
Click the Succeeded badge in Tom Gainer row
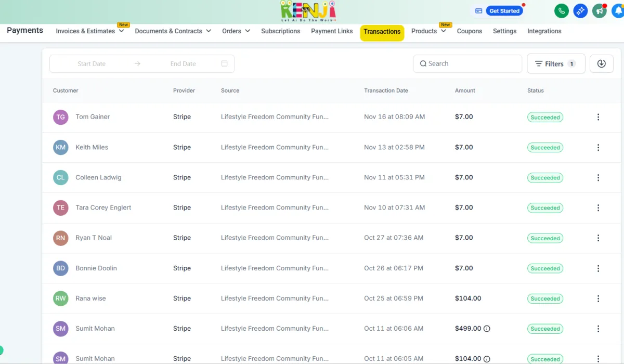click(x=545, y=118)
